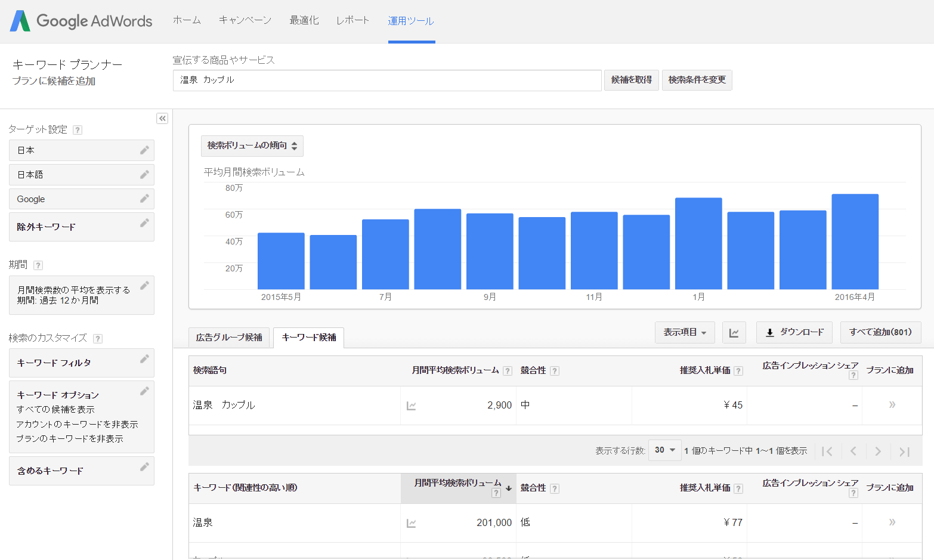934x560 pixels.
Task: Edit the キーワード フィルタ setting
Action: (x=144, y=359)
